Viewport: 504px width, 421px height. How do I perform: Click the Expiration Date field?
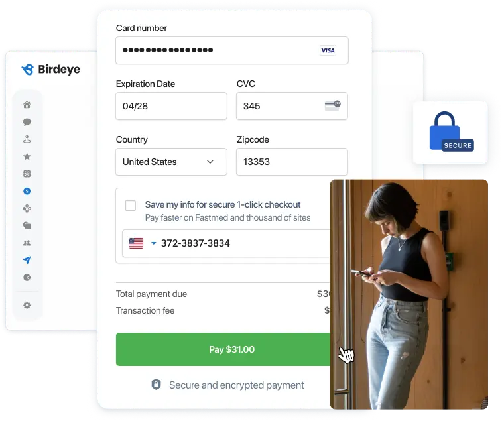pyautogui.click(x=171, y=106)
